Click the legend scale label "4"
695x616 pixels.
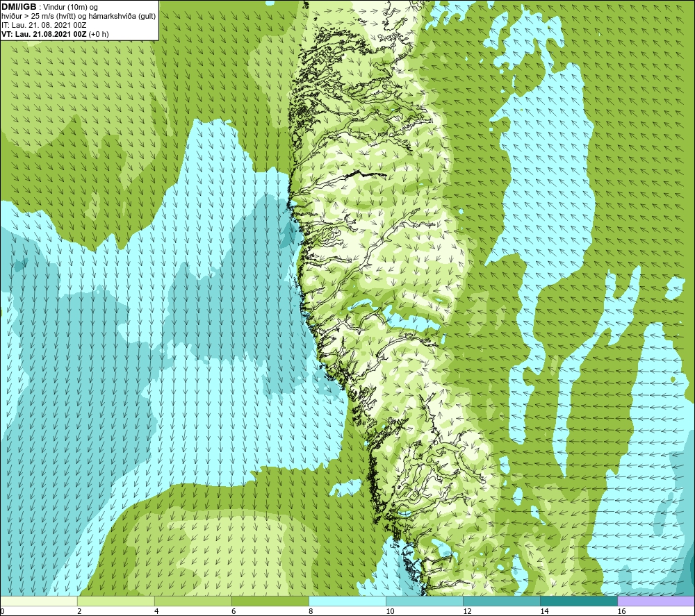pyautogui.click(x=156, y=611)
